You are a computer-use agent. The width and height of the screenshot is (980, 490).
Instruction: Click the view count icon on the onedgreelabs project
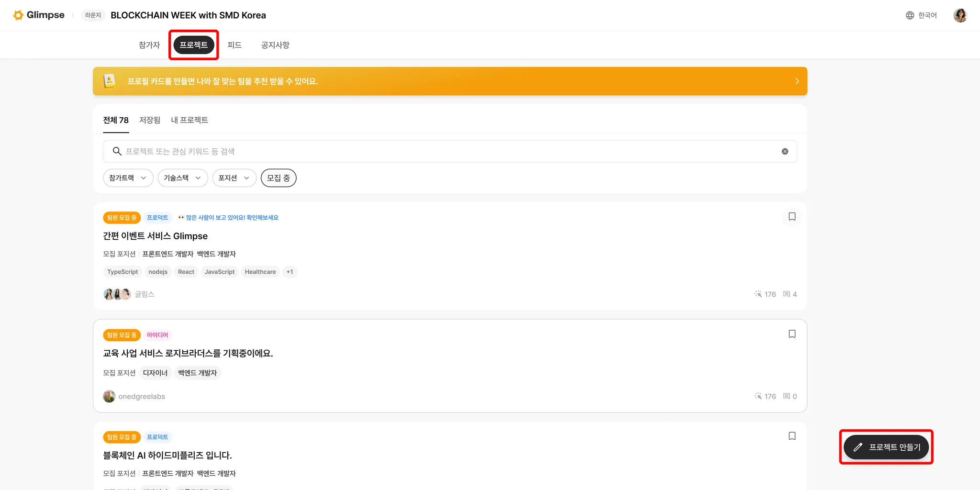tap(758, 396)
